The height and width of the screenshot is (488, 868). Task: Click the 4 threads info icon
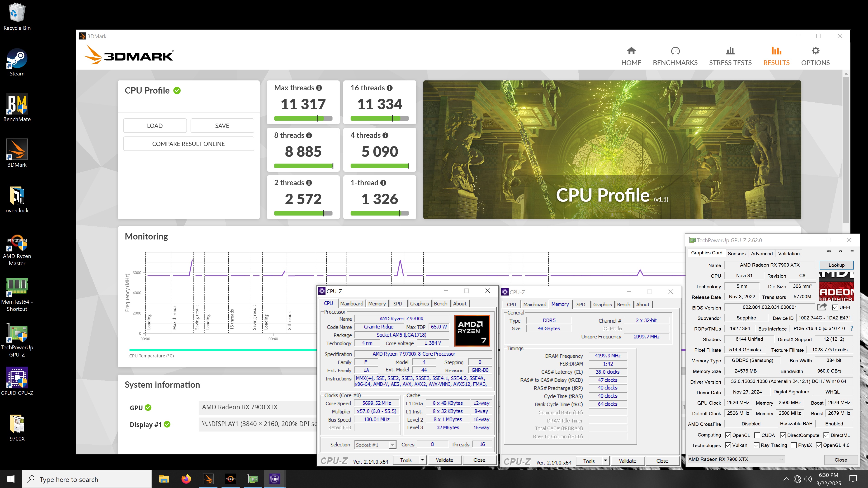(x=385, y=135)
